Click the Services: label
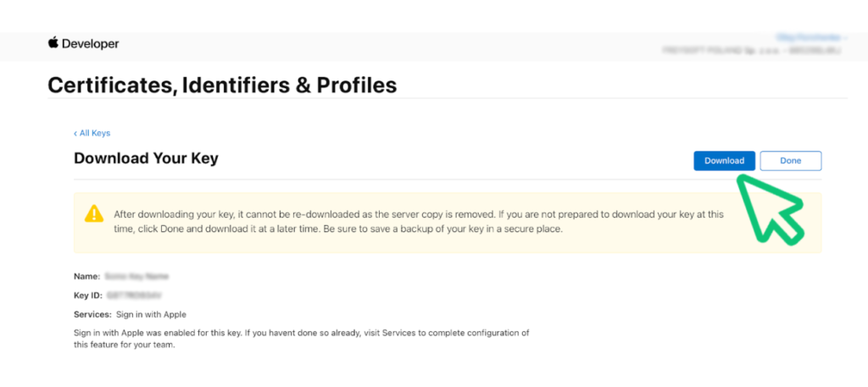The width and height of the screenshot is (868, 387). (x=92, y=314)
